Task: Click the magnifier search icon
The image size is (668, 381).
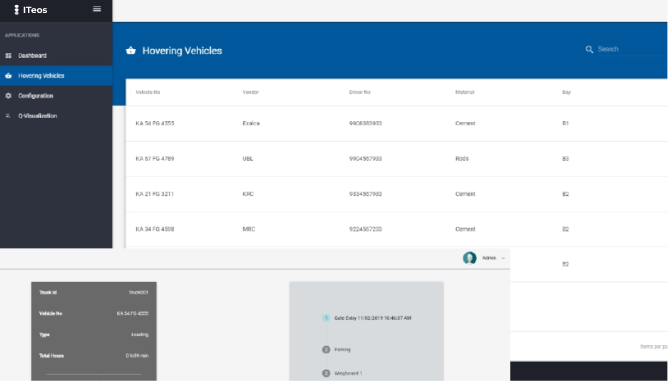Action: coord(589,49)
